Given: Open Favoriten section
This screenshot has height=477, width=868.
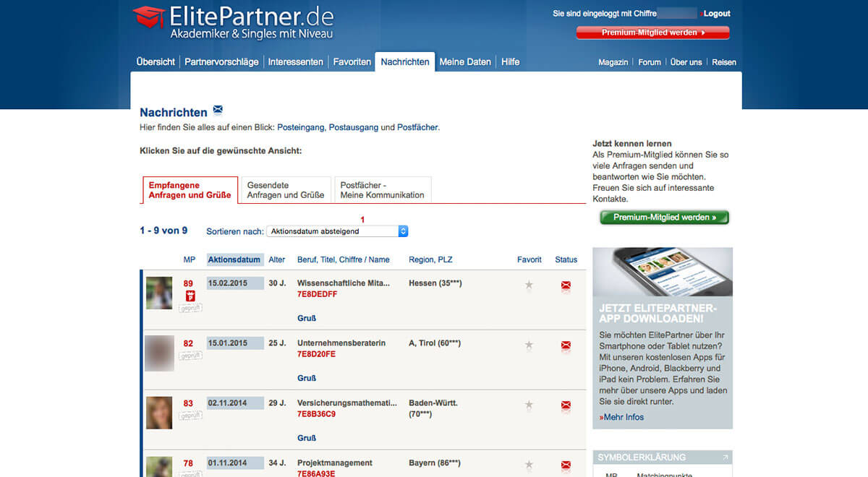Looking at the screenshot, I should click(x=352, y=62).
